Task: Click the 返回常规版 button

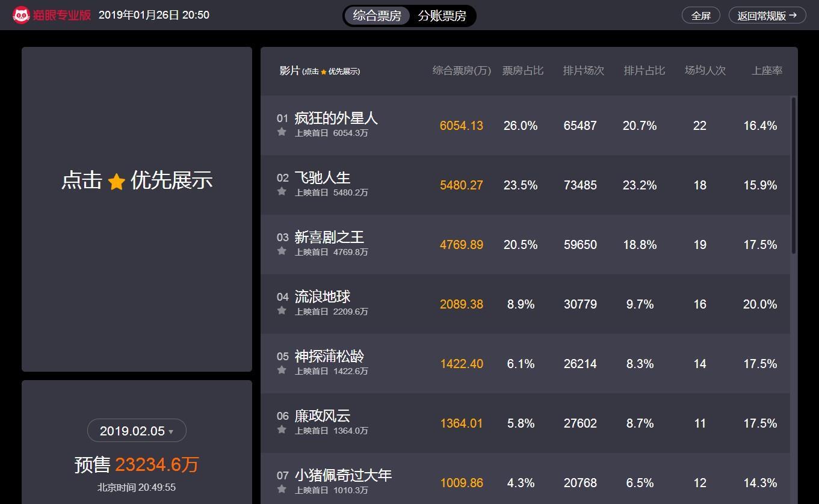Action: tap(767, 15)
